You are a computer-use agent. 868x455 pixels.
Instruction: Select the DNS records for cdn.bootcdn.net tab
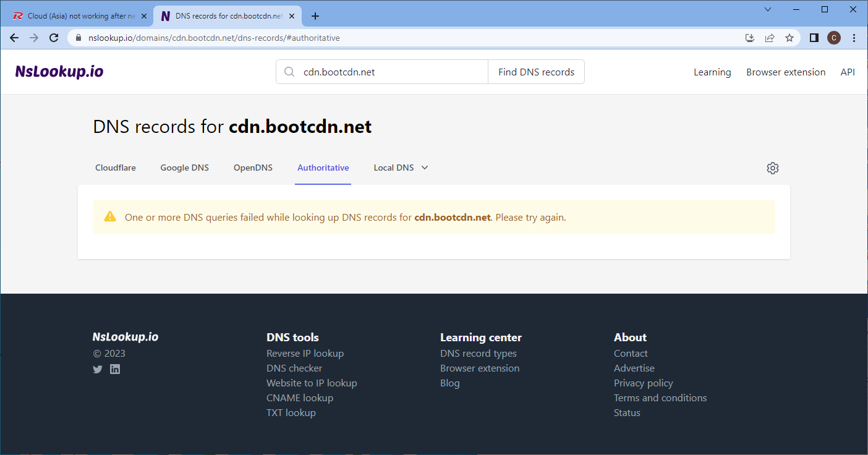pyautogui.click(x=227, y=16)
